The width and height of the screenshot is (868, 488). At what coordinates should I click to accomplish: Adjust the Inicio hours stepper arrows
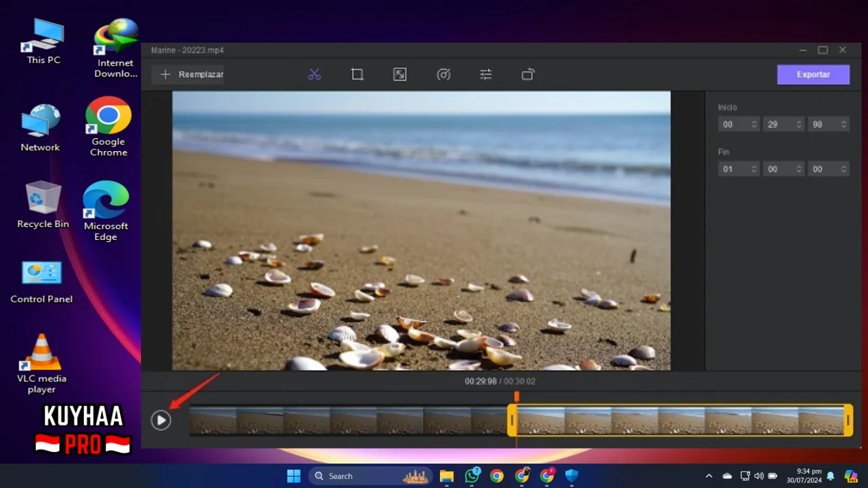pos(753,125)
